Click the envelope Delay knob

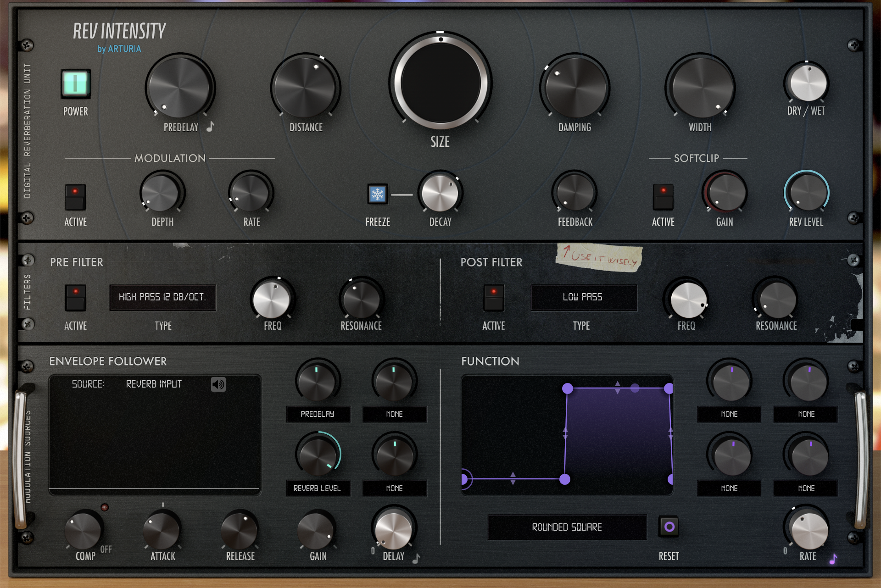pos(393,529)
